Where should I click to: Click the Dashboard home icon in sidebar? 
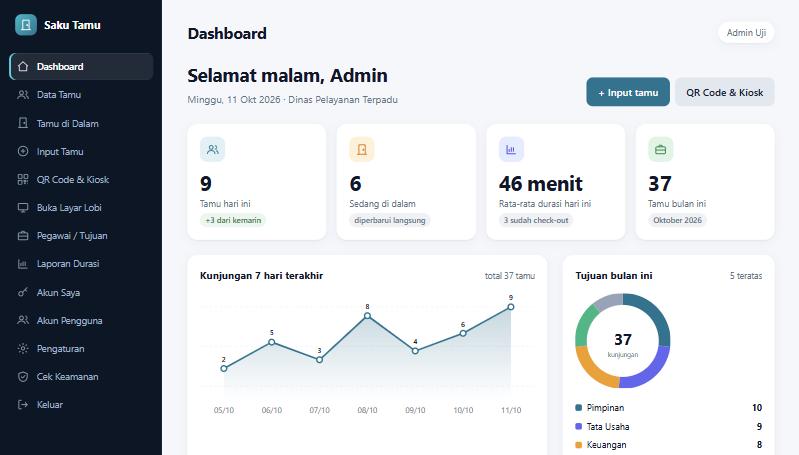[23, 66]
